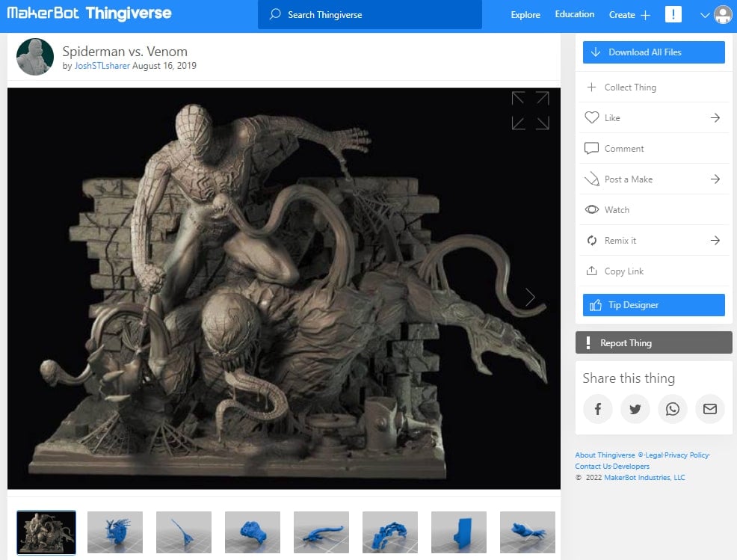This screenshot has width=737, height=560.
Task: Click the Search Thingiverse field
Action: coord(369,14)
